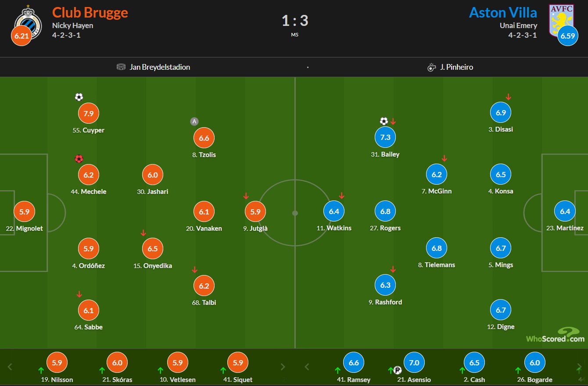Viewport: 588px width, 386px height.
Task: Select substitute Asensio's 7.0 rating circle
Action: [414, 363]
